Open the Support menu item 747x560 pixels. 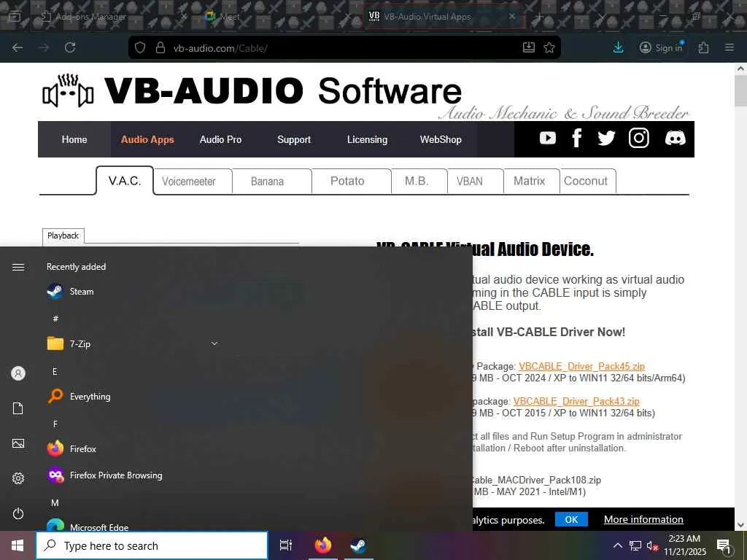294,139
